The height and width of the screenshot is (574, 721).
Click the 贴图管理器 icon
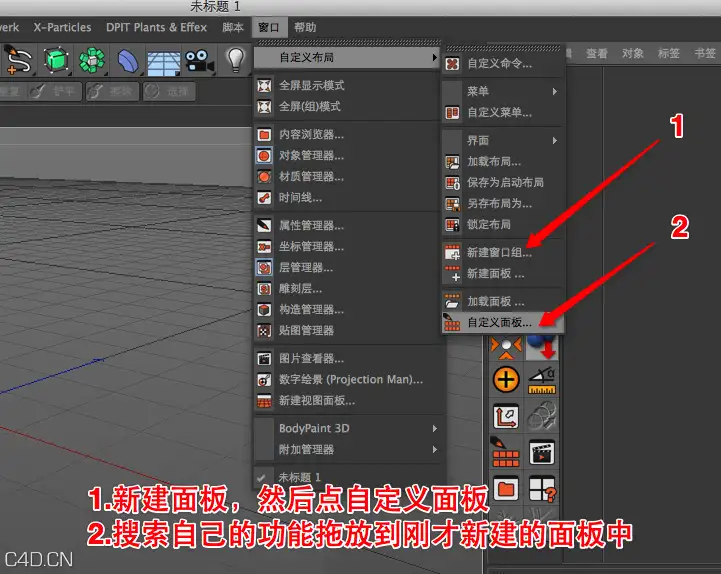coord(264,331)
